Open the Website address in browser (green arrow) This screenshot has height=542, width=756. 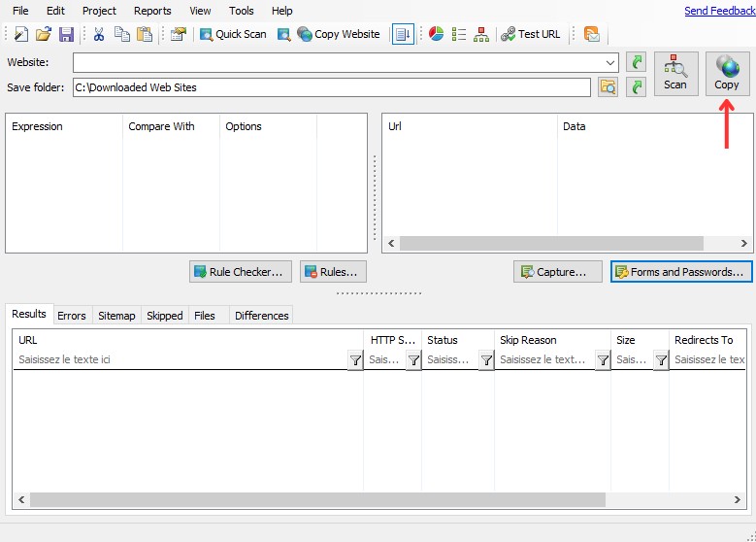(x=636, y=62)
